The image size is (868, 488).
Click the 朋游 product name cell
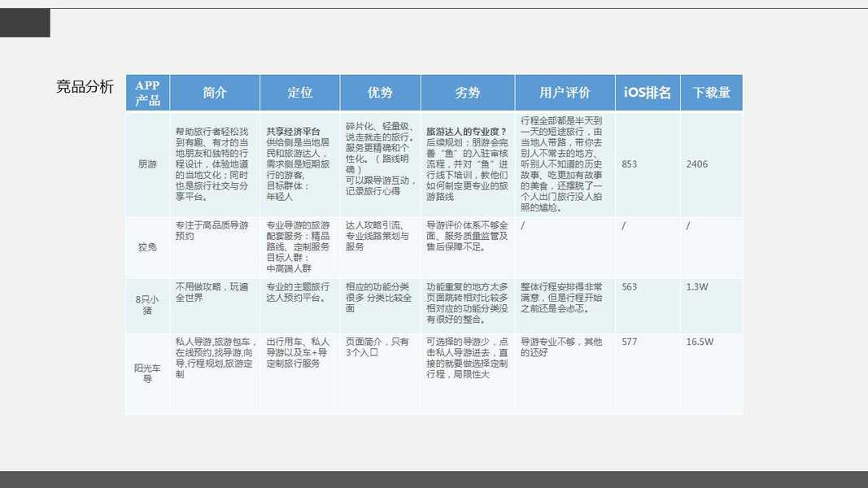click(x=148, y=164)
